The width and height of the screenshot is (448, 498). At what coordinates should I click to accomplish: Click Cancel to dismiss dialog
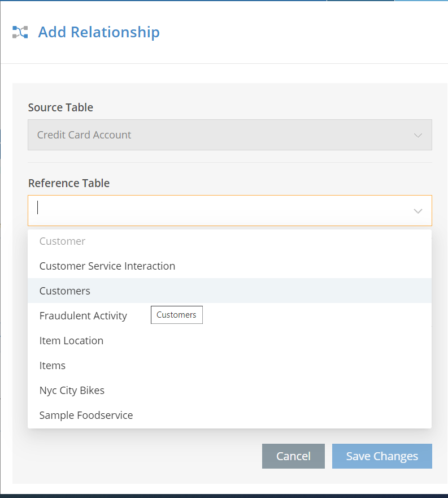tap(293, 456)
